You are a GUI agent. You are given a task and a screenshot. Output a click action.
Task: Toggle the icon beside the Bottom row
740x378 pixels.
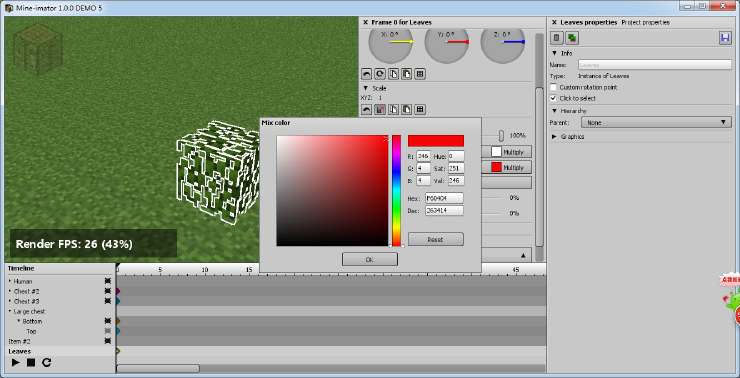(x=108, y=321)
